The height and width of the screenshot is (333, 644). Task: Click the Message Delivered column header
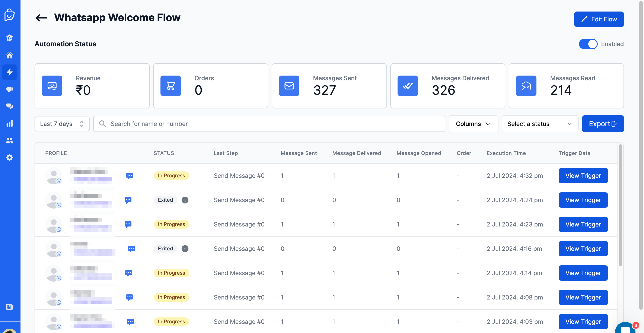[x=357, y=153]
